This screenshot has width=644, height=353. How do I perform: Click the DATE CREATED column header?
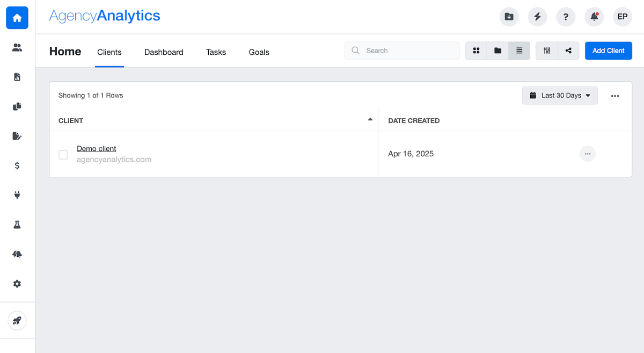(x=414, y=120)
